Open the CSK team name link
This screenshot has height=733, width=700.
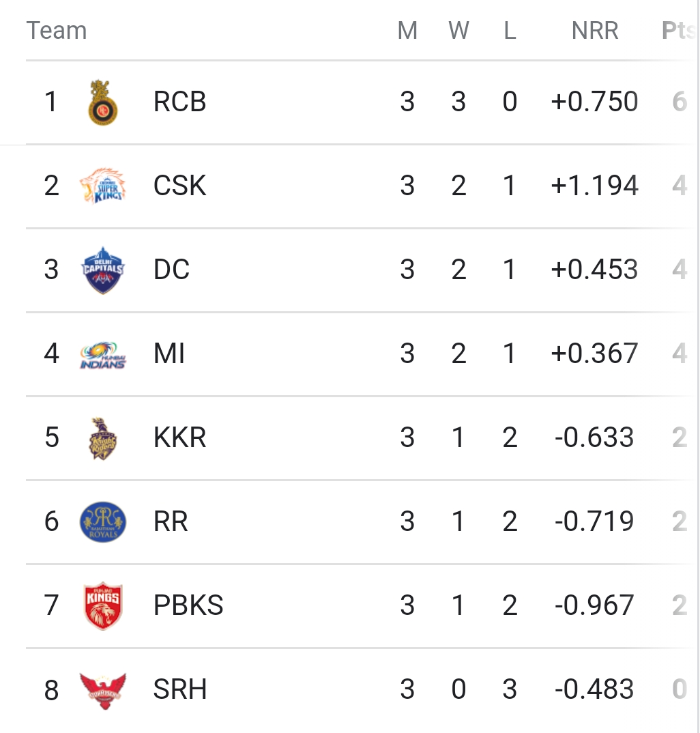(180, 186)
